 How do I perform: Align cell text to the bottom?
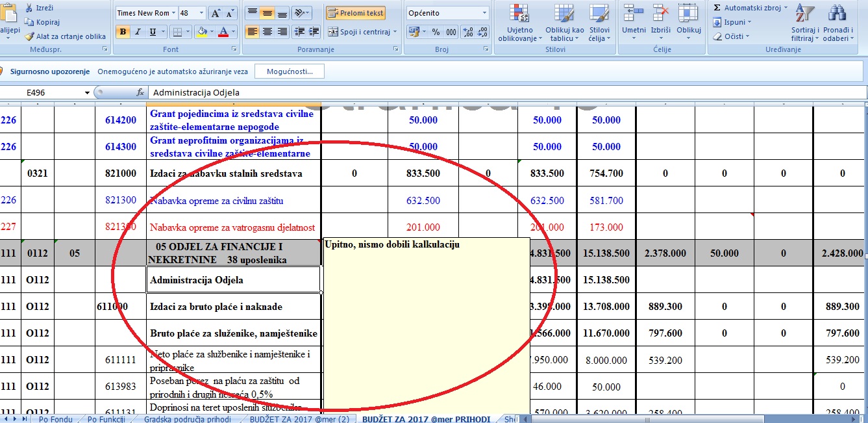[x=282, y=13]
